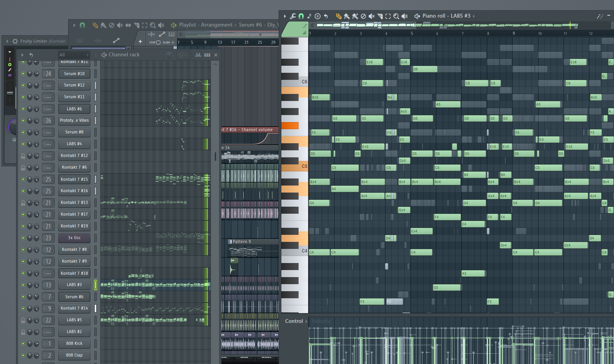This screenshot has width=614, height=364.
Task: Toggle the STEP mode checkbox in Playlist
Action: pyautogui.click(x=158, y=42)
